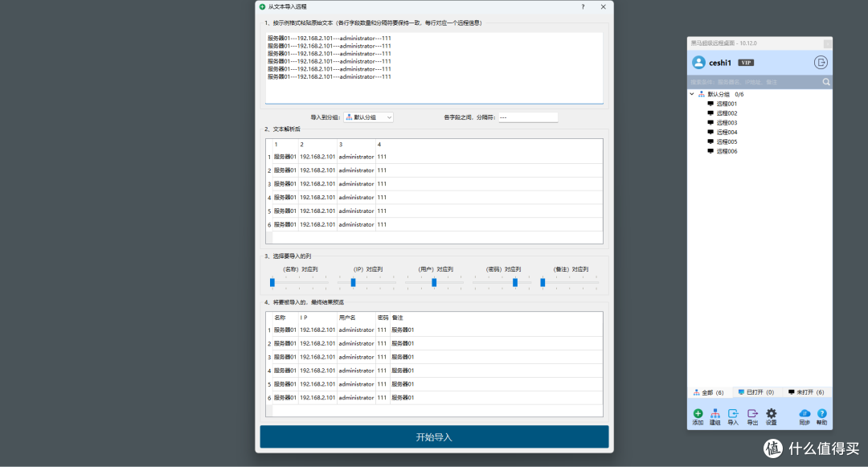
Task: Click the 开始导入 button
Action: (434, 436)
